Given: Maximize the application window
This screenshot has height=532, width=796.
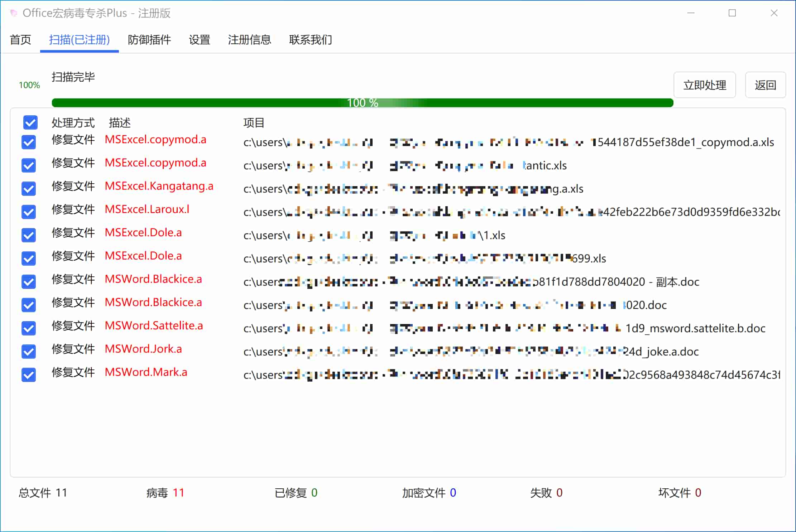Looking at the screenshot, I should (732, 13).
